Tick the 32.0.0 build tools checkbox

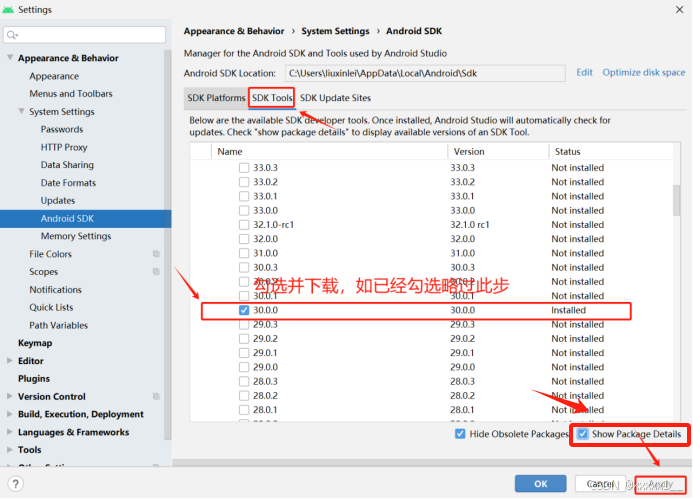(244, 239)
